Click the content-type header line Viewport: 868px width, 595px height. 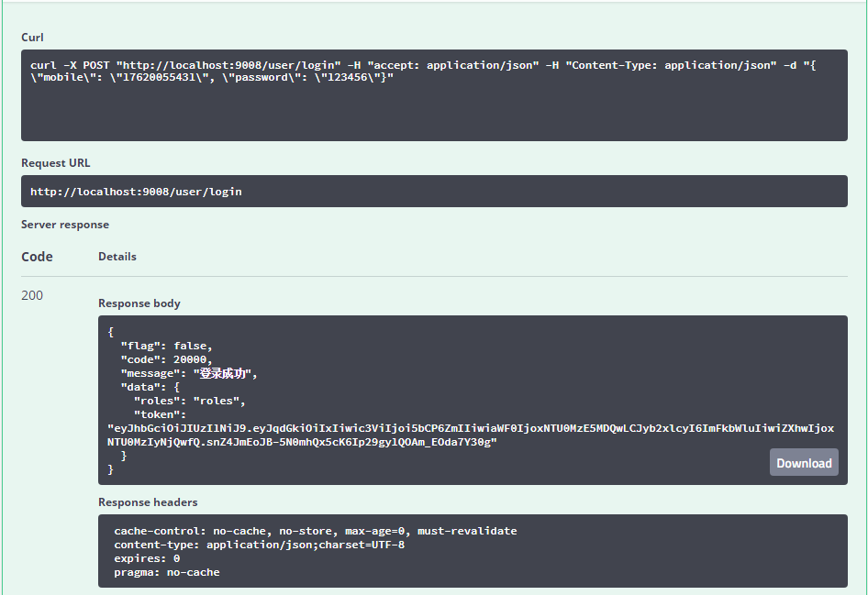pos(259,545)
